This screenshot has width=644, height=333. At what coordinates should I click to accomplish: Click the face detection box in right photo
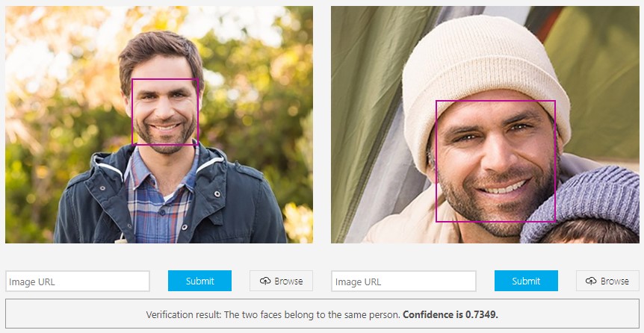point(495,161)
